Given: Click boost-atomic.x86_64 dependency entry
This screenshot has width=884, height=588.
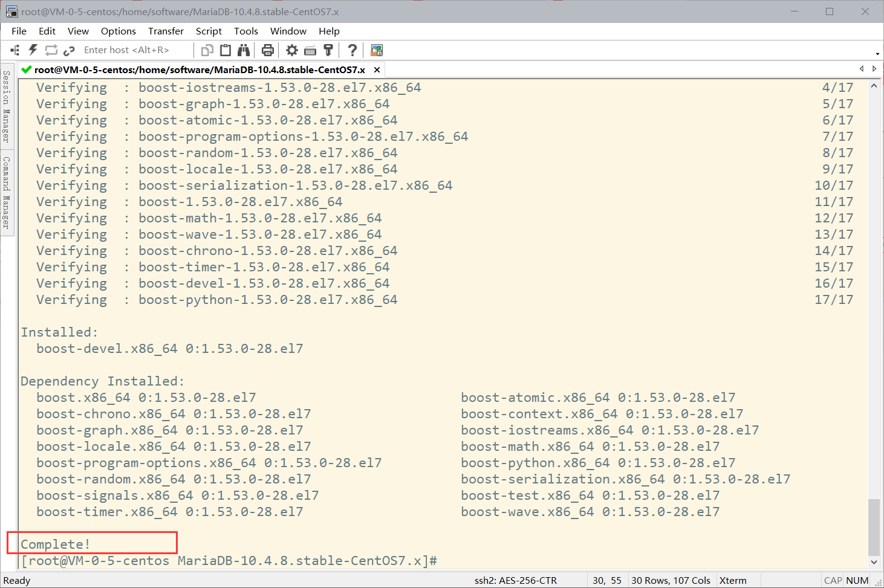Looking at the screenshot, I should click(598, 398).
